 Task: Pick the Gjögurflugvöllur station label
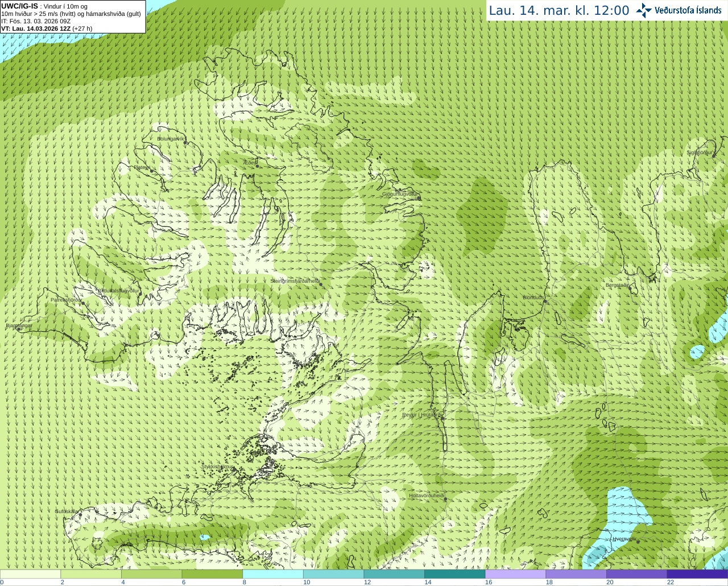tap(400, 194)
